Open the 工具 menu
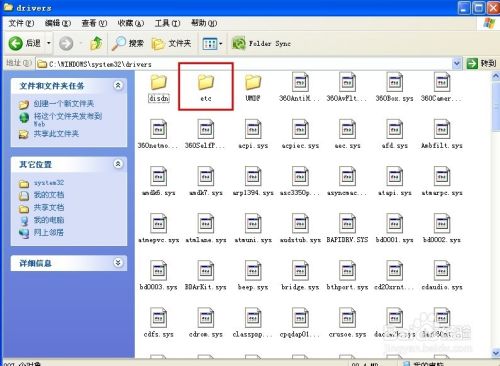500x366 pixels. pyautogui.click(x=167, y=23)
